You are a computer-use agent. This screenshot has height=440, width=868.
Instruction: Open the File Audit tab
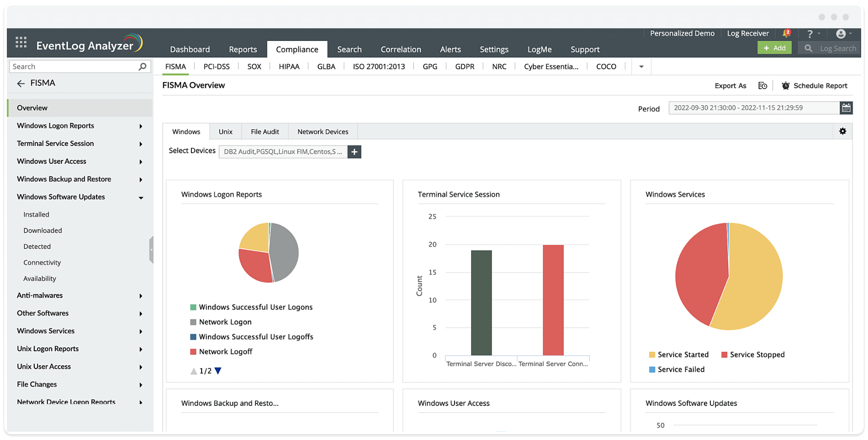[265, 132]
